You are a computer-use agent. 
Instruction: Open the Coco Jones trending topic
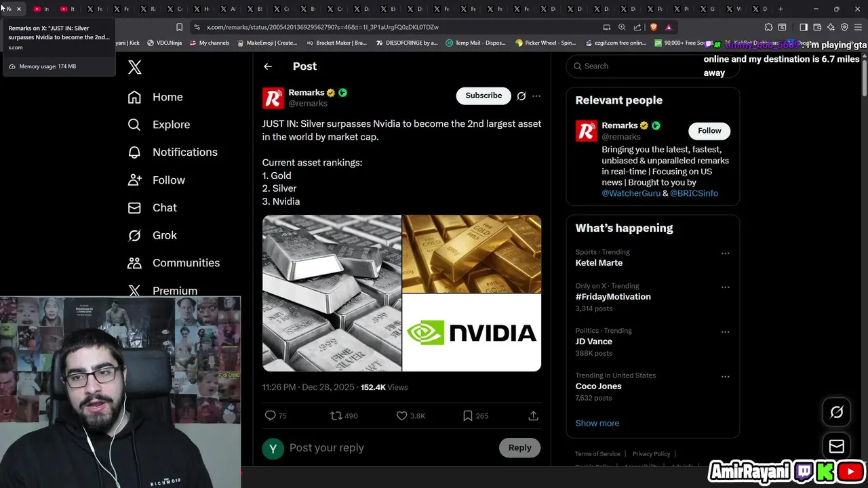click(x=599, y=386)
